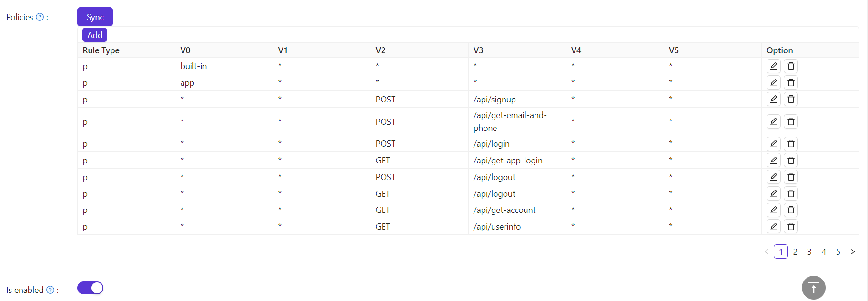Delete the /api/get-account rule
The image size is (868, 301).
point(790,210)
